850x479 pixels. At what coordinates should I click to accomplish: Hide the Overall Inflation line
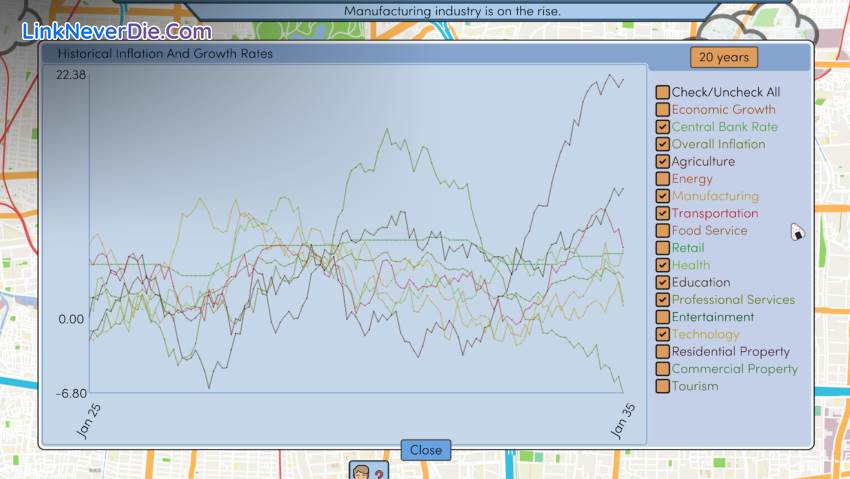pos(662,144)
